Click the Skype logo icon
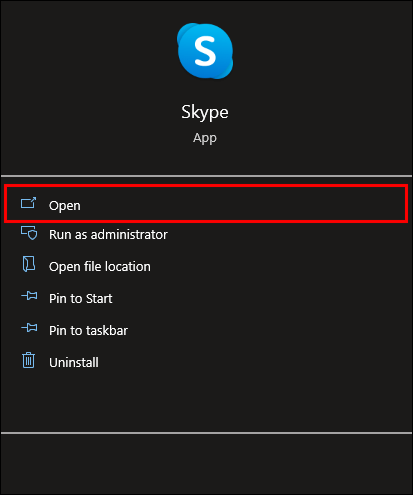This screenshot has height=495, width=413. tap(205, 51)
